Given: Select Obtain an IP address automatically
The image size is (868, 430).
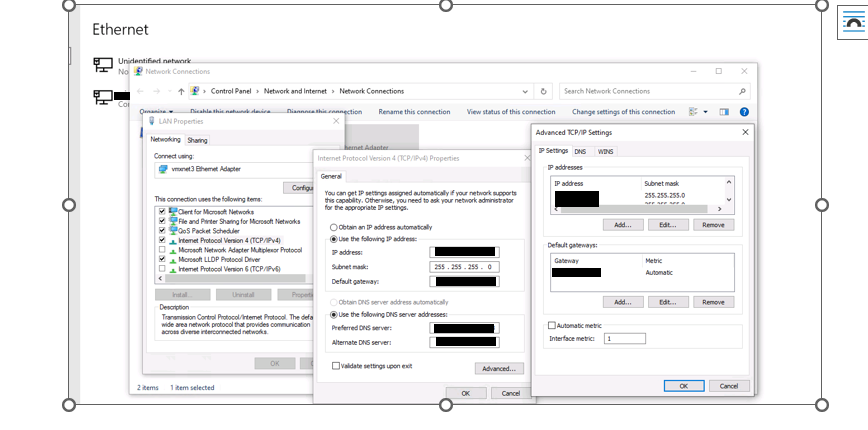Looking at the screenshot, I should point(334,227).
